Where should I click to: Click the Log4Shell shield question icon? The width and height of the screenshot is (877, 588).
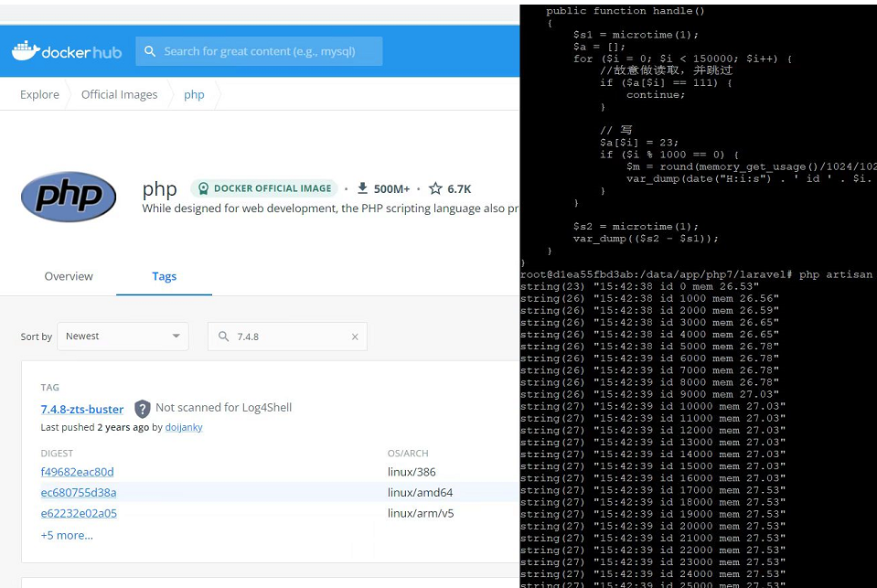coord(143,409)
